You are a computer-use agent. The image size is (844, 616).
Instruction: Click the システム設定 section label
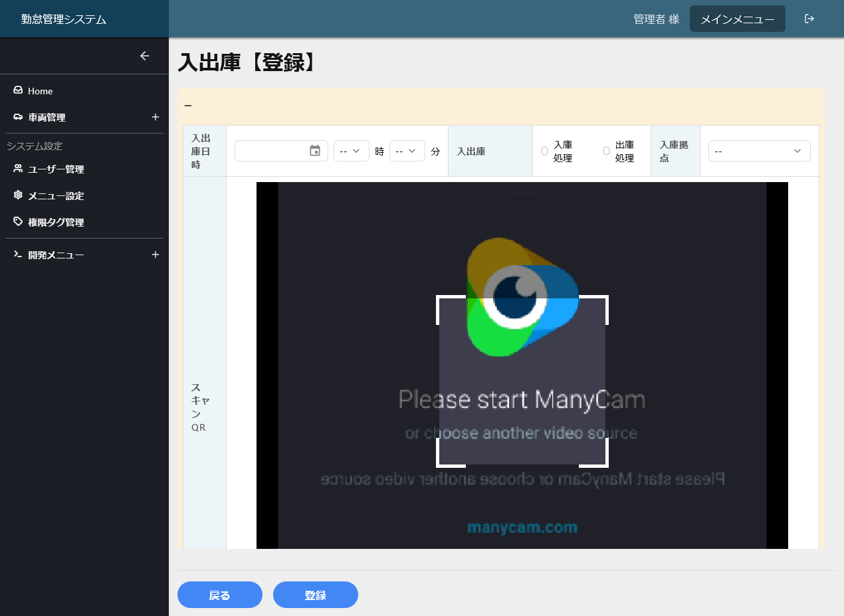point(35,146)
